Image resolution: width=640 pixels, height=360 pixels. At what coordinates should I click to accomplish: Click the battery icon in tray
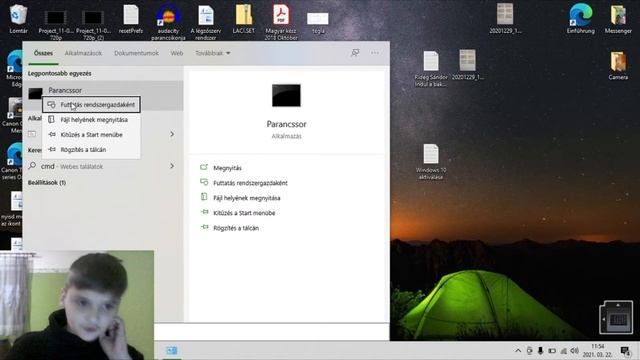pos(552,351)
